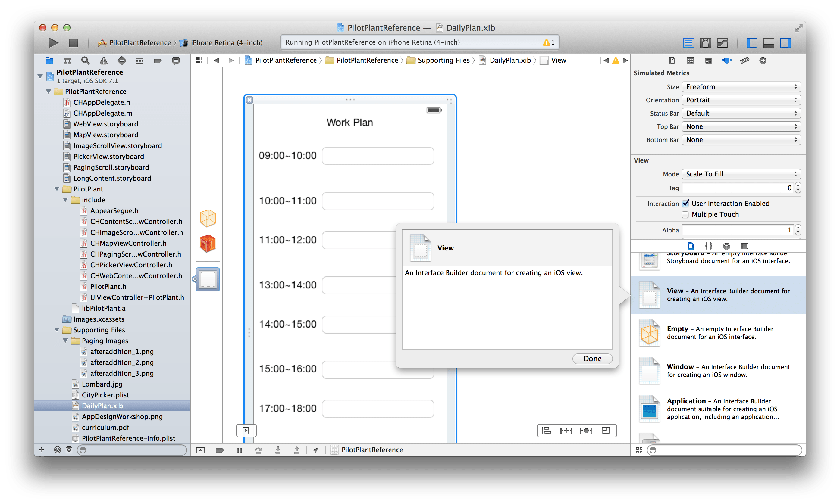
Task: Stop the running app
Action: 74,43
